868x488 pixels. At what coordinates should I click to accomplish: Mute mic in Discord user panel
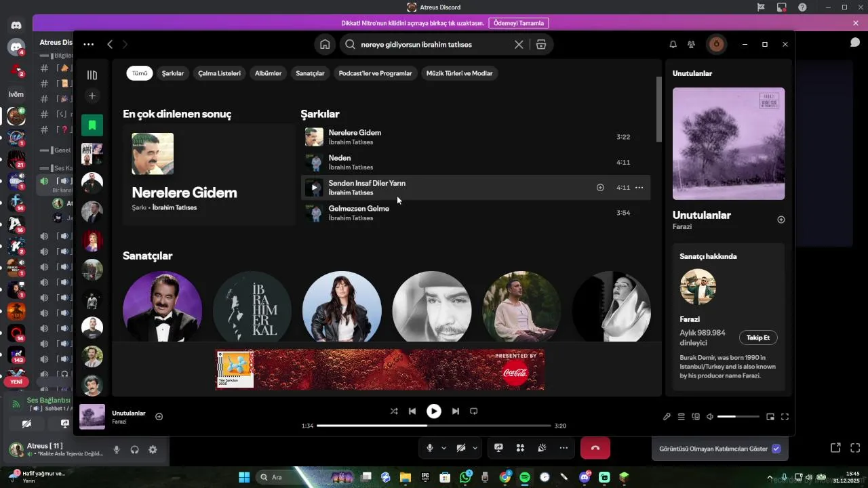coord(117,449)
